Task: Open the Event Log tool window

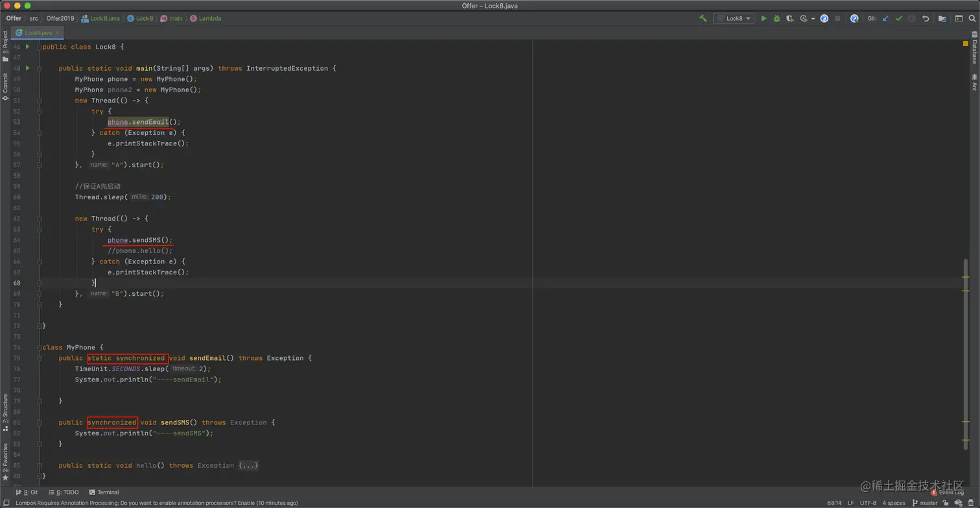Action: click(x=947, y=492)
